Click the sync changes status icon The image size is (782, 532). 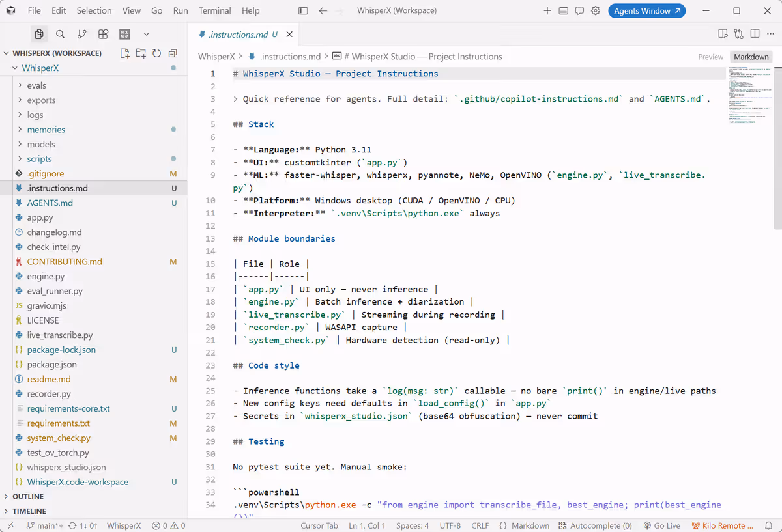click(x=83, y=525)
